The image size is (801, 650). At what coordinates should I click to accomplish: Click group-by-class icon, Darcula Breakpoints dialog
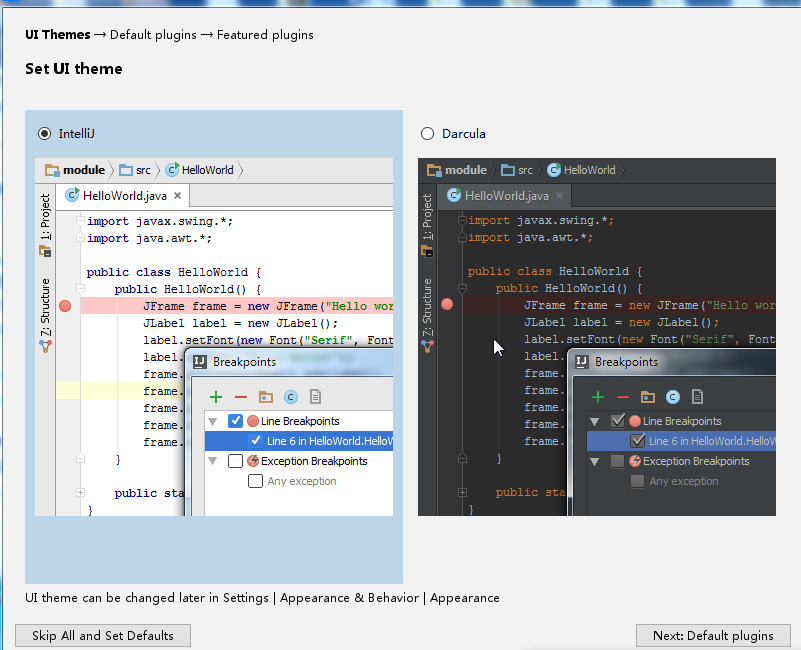[x=673, y=397]
